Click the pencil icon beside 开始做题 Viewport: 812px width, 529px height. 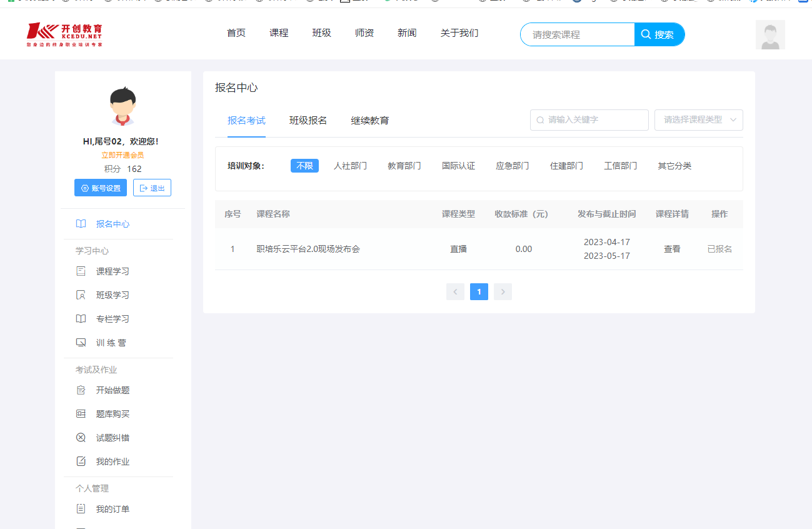81,390
